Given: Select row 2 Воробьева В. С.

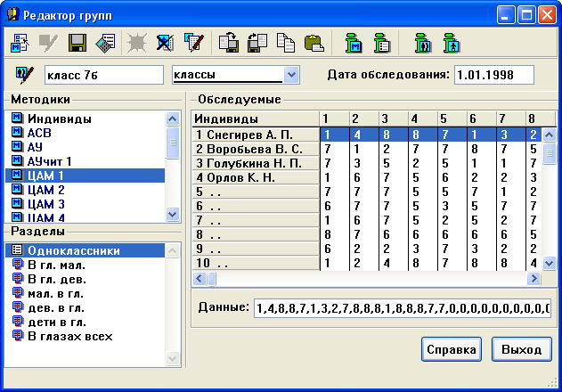Looking at the screenshot, I should [x=256, y=149].
